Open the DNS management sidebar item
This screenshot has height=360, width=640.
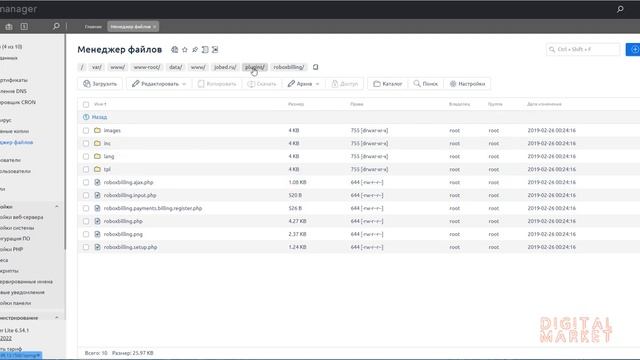tap(13, 91)
